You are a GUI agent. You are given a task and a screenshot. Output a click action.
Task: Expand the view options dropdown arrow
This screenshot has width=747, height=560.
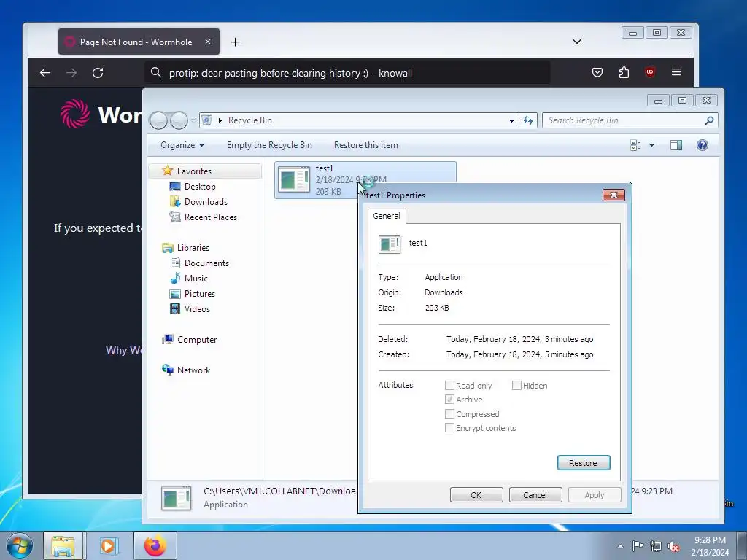(651, 145)
